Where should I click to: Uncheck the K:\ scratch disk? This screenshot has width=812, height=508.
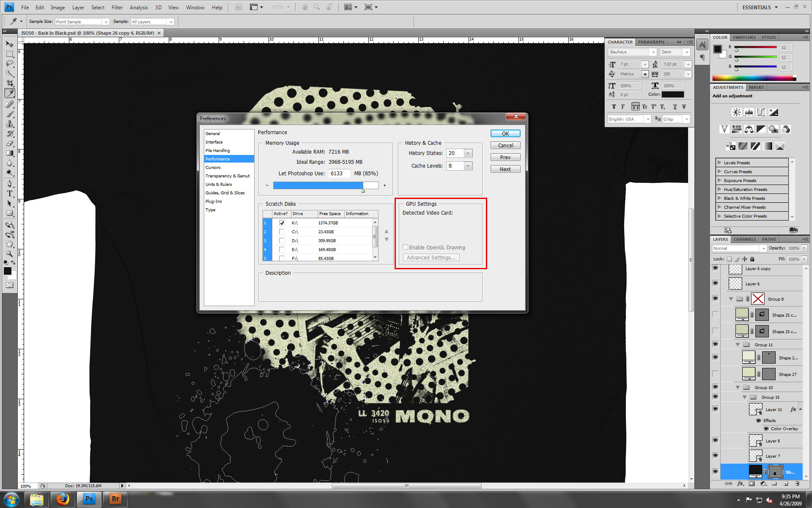[x=282, y=223]
